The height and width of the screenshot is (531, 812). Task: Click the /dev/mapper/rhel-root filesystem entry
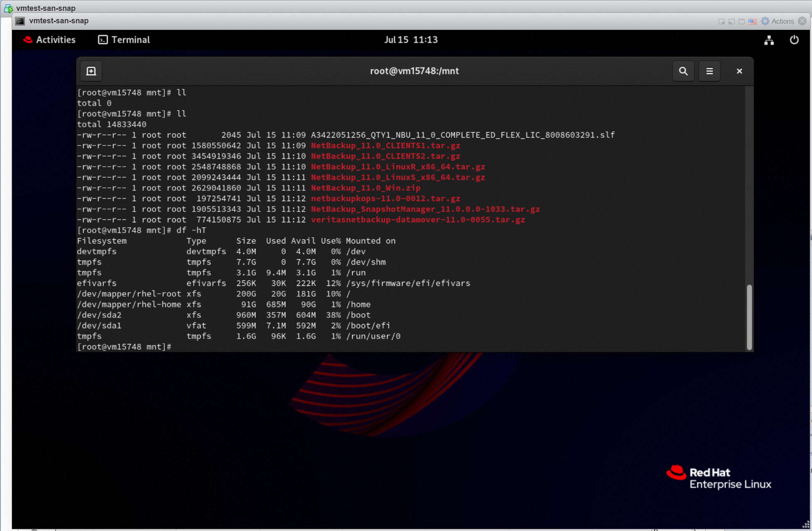click(129, 294)
